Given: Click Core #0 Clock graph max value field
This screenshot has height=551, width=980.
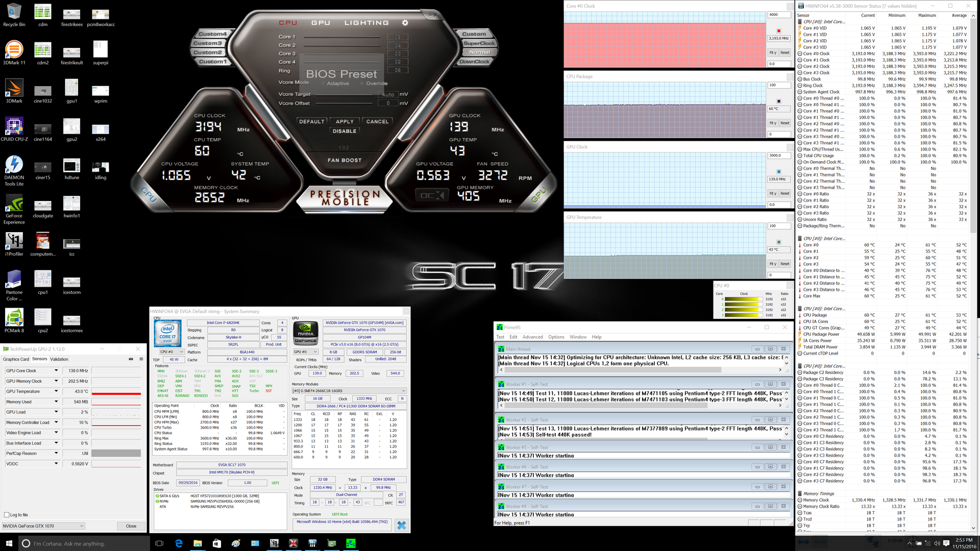Looking at the screenshot, I should pyautogui.click(x=779, y=15).
